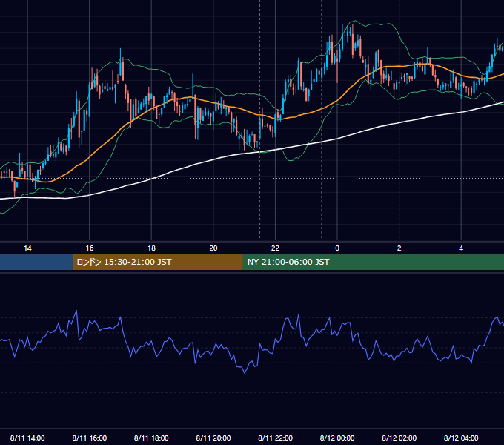Click the 8/11 22:00 time label

point(275,438)
